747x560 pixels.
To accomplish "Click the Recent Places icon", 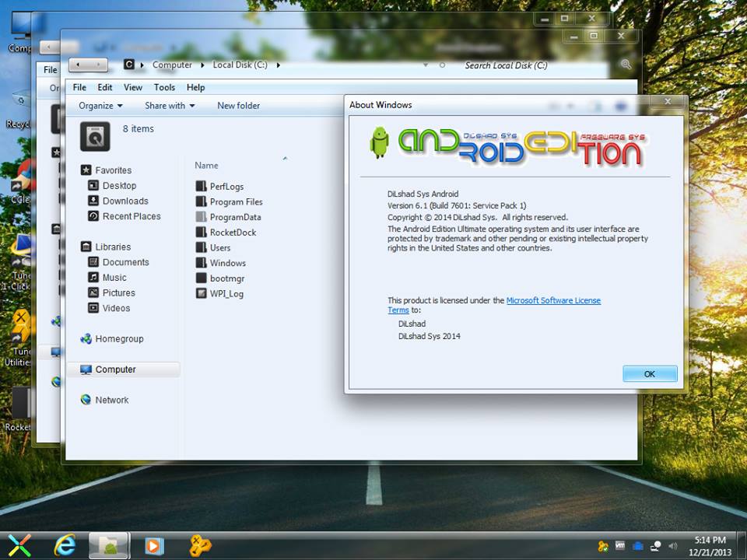I will pyautogui.click(x=93, y=215).
